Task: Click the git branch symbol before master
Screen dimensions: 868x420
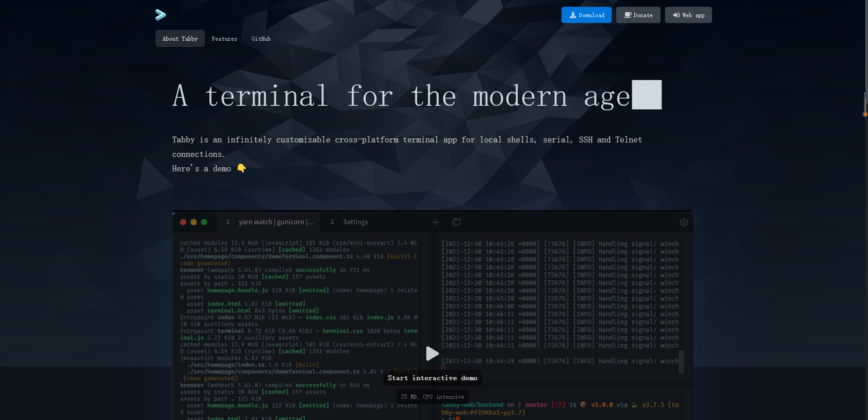Action: pos(519,405)
